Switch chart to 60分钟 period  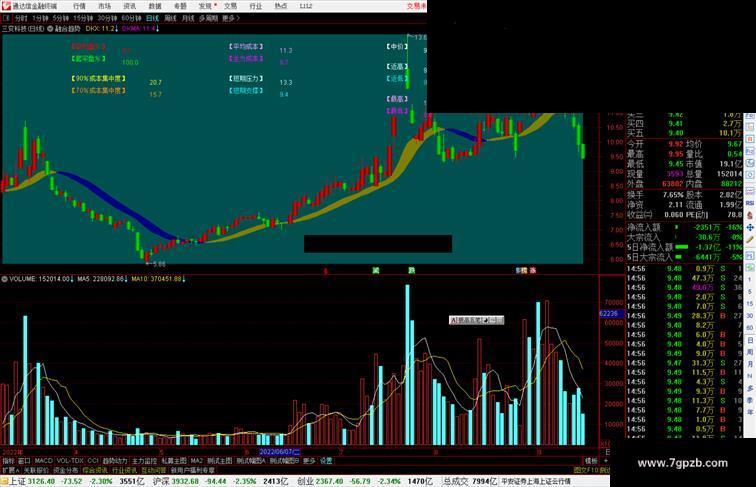[131, 18]
